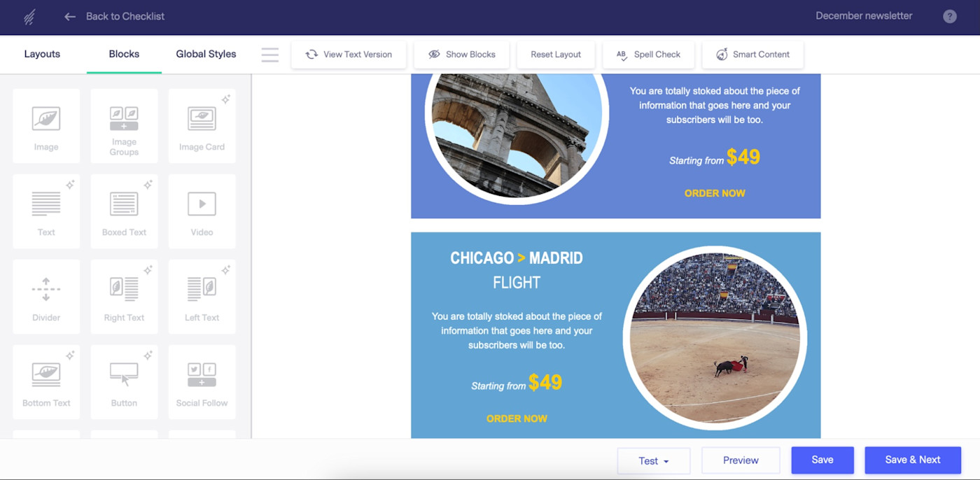Click the $49 price in Colosseum block

click(743, 157)
